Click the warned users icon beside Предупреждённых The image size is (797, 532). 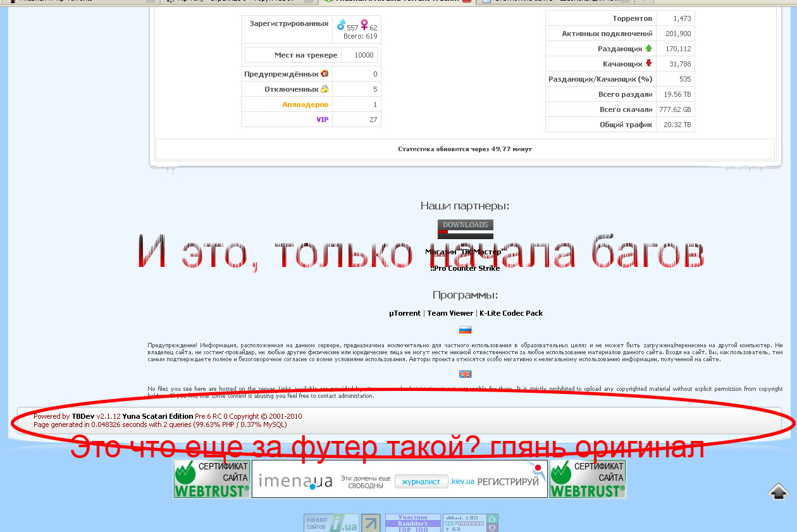pos(324,74)
